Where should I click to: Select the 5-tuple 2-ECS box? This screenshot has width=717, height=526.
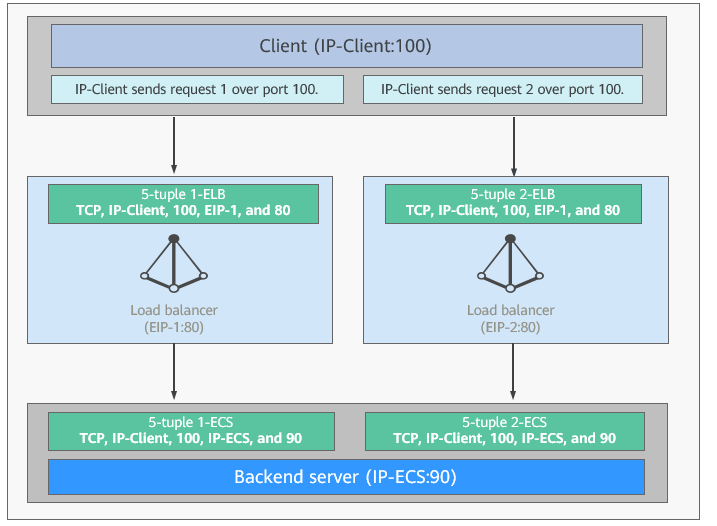[505, 431]
